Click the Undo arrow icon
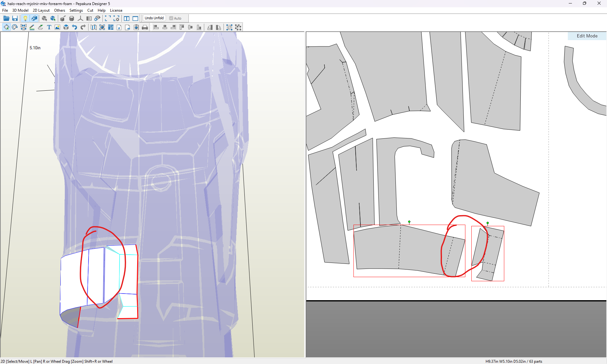The width and height of the screenshot is (607, 364). point(75,27)
